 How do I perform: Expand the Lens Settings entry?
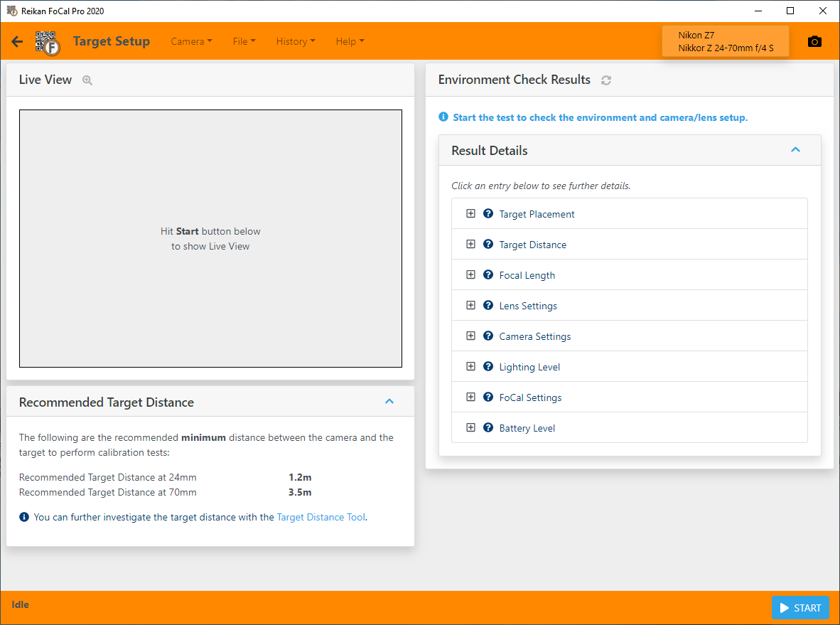click(471, 305)
